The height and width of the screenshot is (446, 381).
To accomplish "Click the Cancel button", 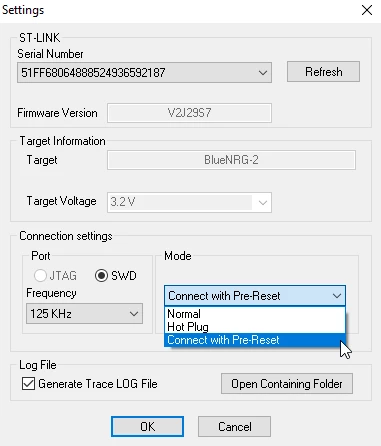I will [x=234, y=426].
